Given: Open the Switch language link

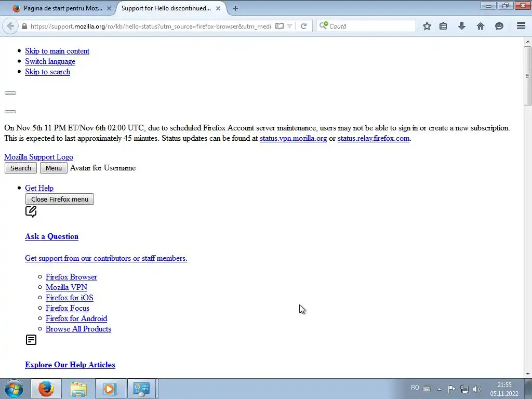Looking at the screenshot, I should pyautogui.click(x=50, y=61).
